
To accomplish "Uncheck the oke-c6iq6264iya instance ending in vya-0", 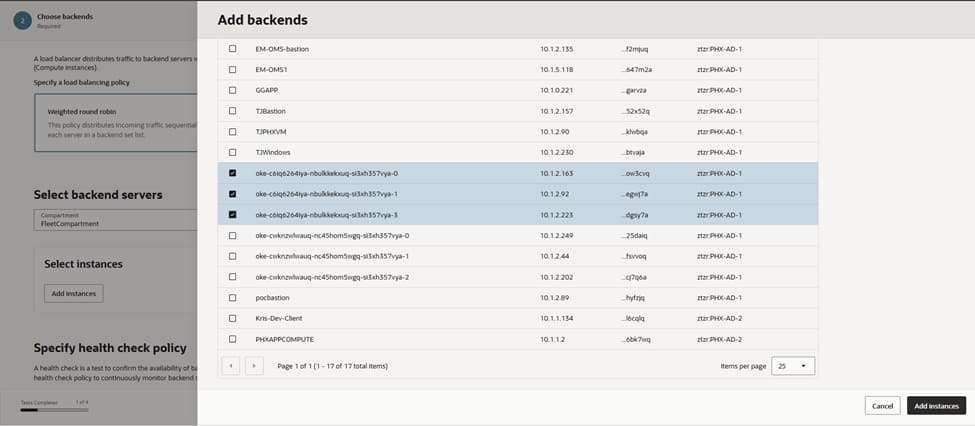I will (x=233, y=173).
